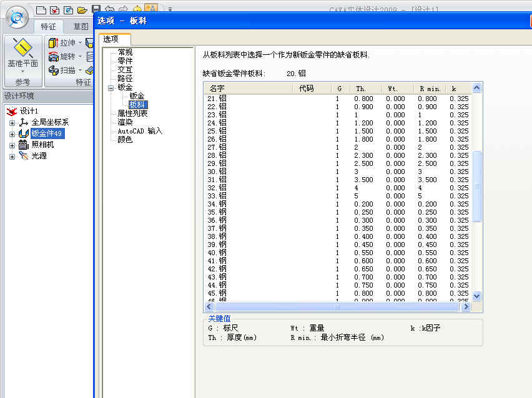
Task: Click the New document icon
Action: click(x=41, y=9)
